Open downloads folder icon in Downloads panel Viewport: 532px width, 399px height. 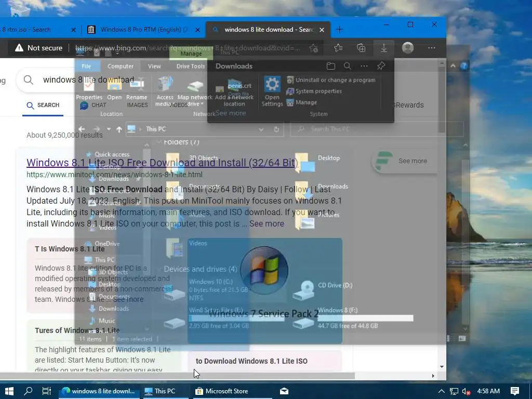click(x=331, y=66)
